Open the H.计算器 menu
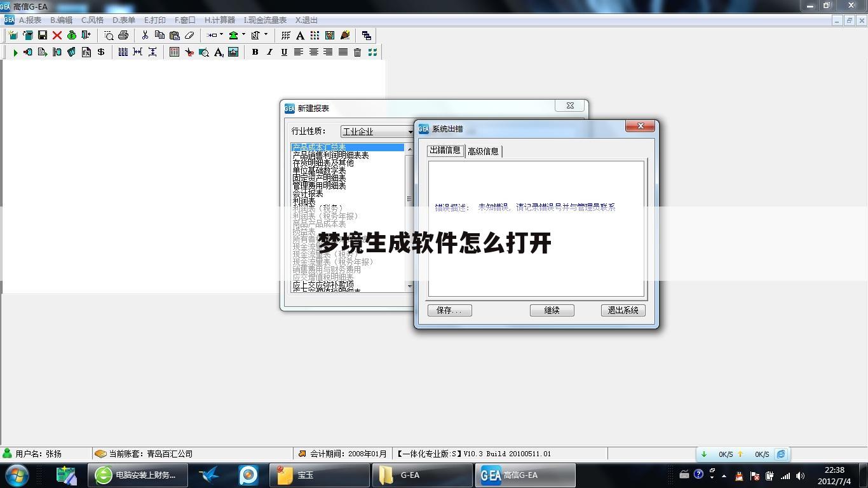This screenshot has height=488, width=868. 220,20
